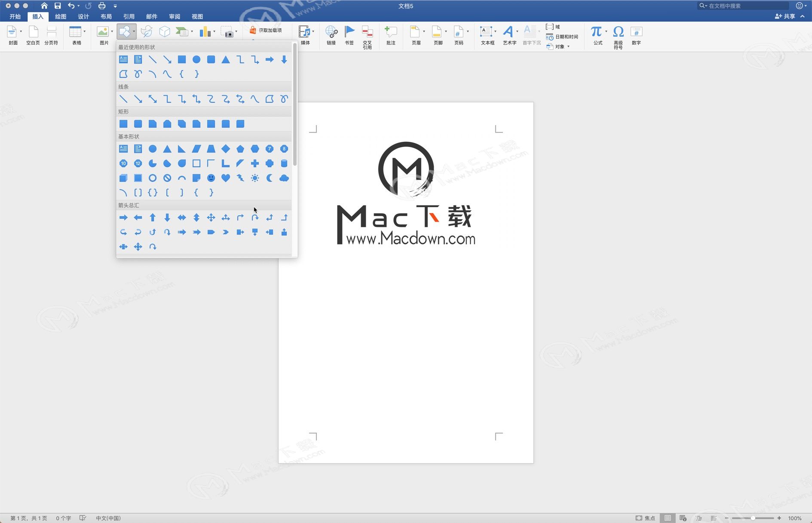
Task: Open the equation (公式) dropdown arrow
Action: click(606, 31)
